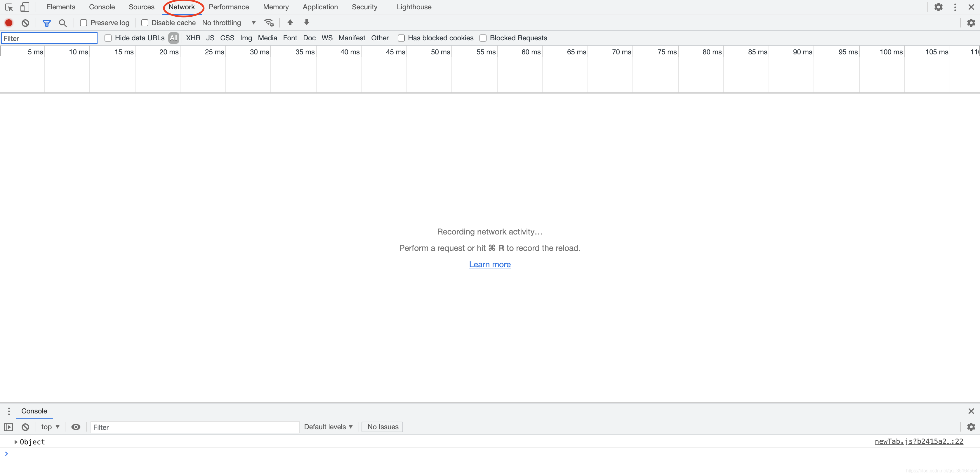This screenshot has height=476, width=980.
Task: Open the Default levels dropdown
Action: tap(328, 427)
